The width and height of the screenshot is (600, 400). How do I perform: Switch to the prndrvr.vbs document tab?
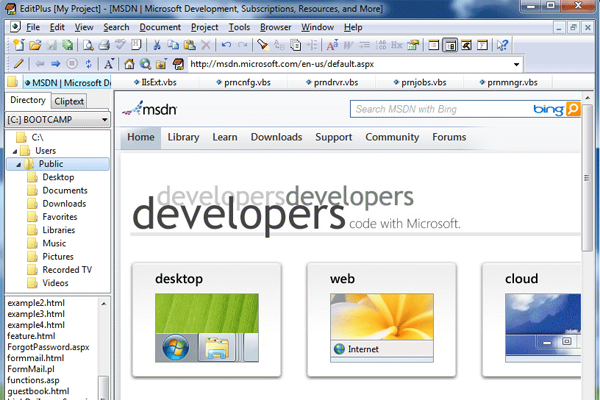[332, 82]
